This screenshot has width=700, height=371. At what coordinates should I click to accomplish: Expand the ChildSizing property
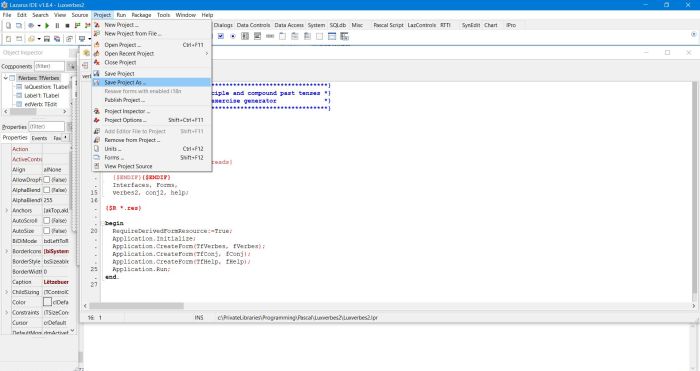coord(6,292)
